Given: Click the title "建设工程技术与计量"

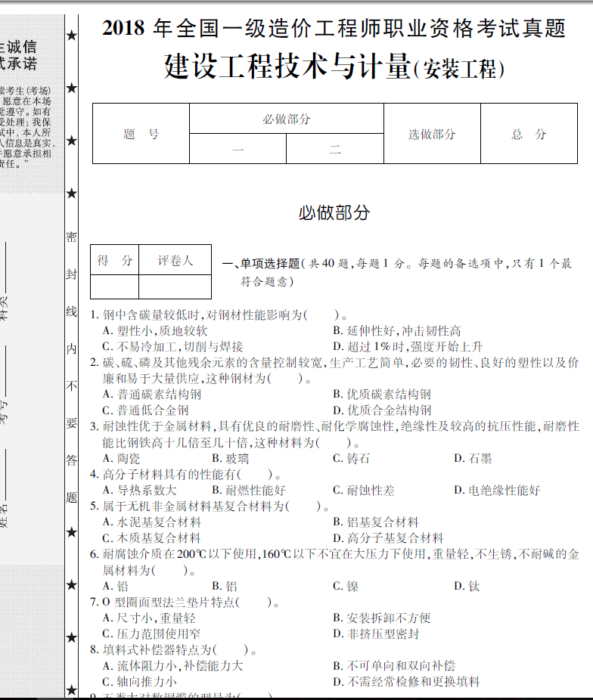Looking at the screenshot, I should click(287, 67).
